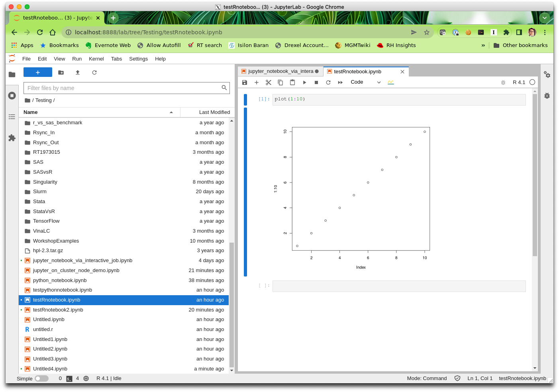Open the cell type Code dropdown
The image size is (559, 392).
coord(365,82)
